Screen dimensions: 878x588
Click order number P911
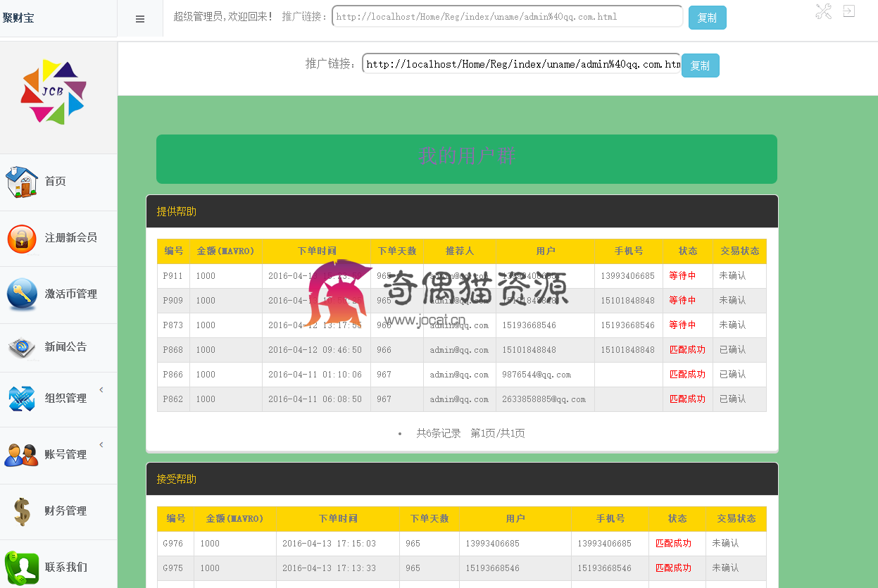pos(173,276)
